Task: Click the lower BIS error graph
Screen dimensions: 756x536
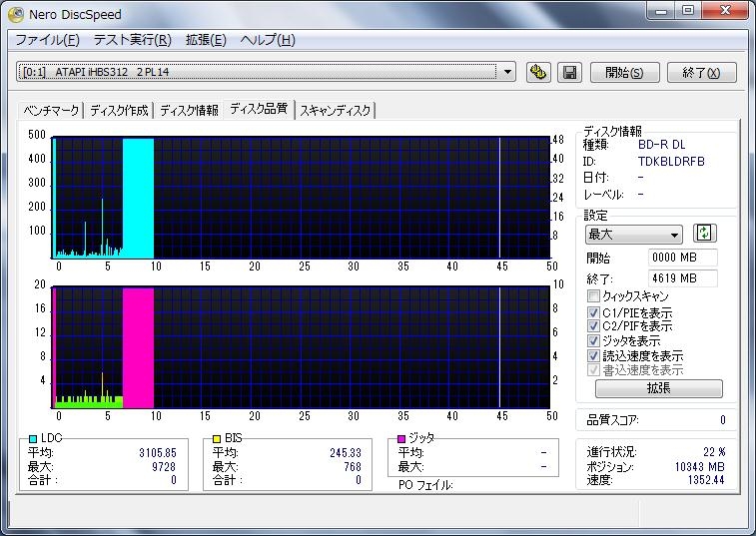Action: (301, 347)
